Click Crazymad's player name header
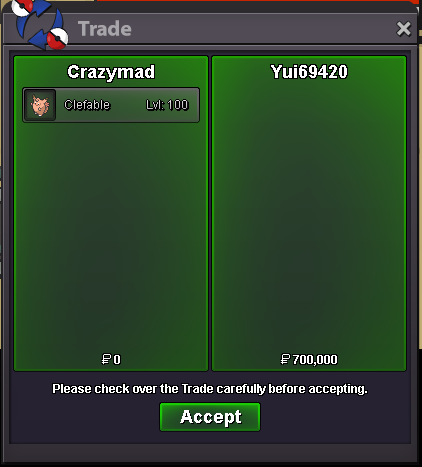Viewport: 422px width, 467px height. (111, 72)
